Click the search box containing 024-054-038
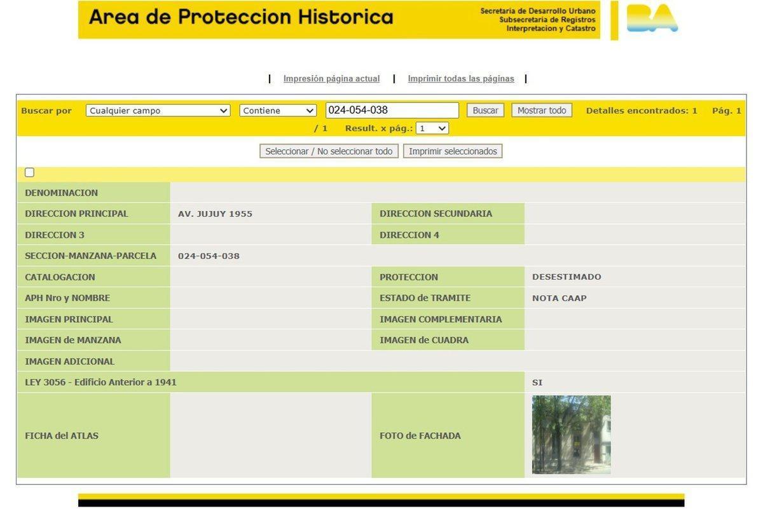Viewport: 763px width, 532px height. [392, 111]
